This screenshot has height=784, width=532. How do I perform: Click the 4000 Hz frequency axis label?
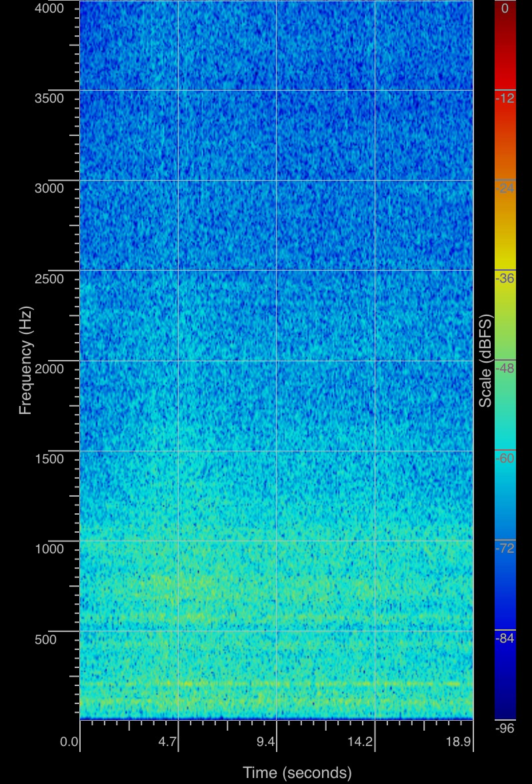[49, 9]
